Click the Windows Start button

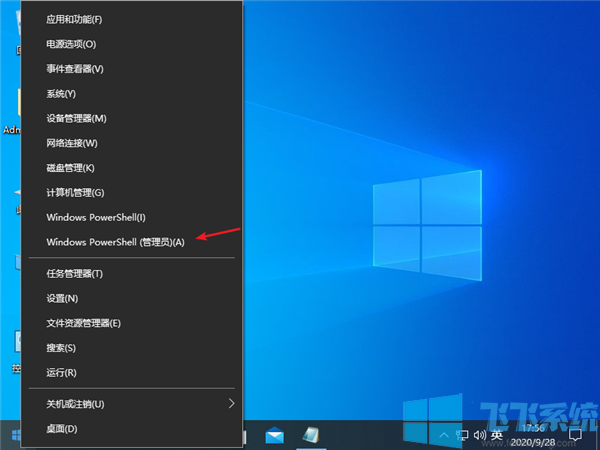click(15, 436)
